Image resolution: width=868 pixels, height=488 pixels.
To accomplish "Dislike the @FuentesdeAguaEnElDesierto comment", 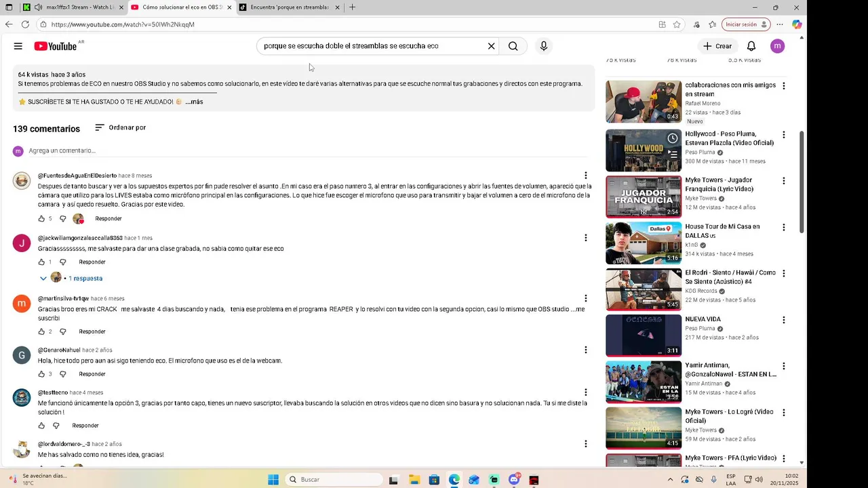I will pyautogui.click(x=62, y=219).
